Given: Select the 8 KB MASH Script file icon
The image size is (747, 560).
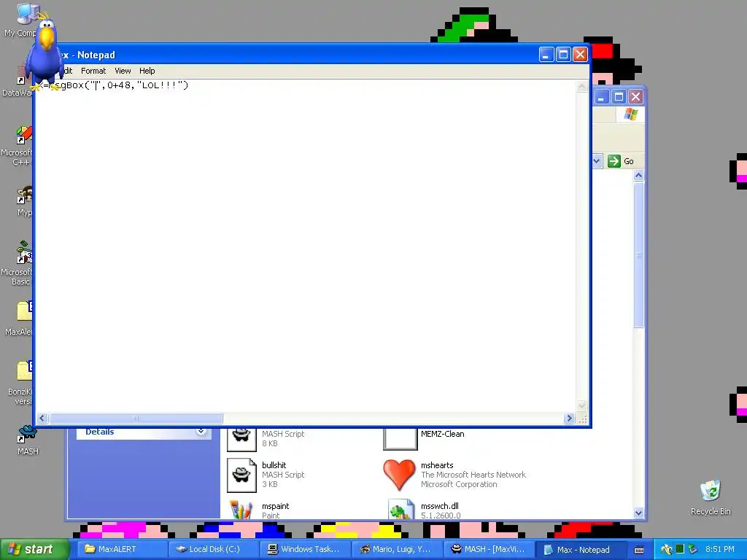Looking at the screenshot, I should (241, 440).
